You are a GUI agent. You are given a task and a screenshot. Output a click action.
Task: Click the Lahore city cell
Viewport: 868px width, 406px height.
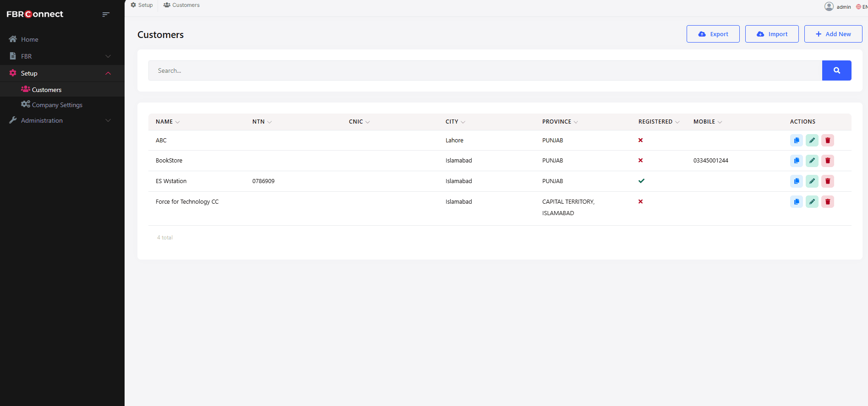pyautogui.click(x=454, y=141)
